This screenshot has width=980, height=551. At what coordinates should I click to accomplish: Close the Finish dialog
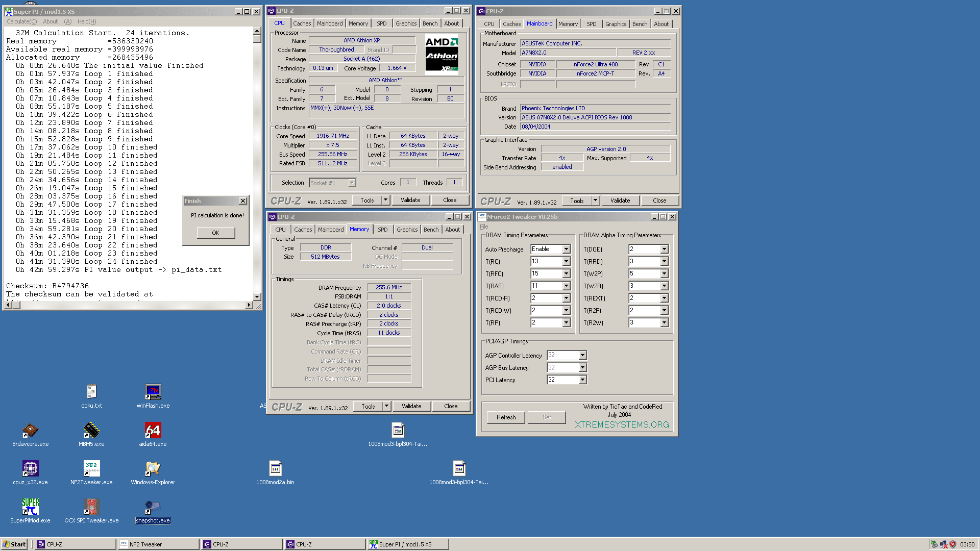(x=243, y=201)
